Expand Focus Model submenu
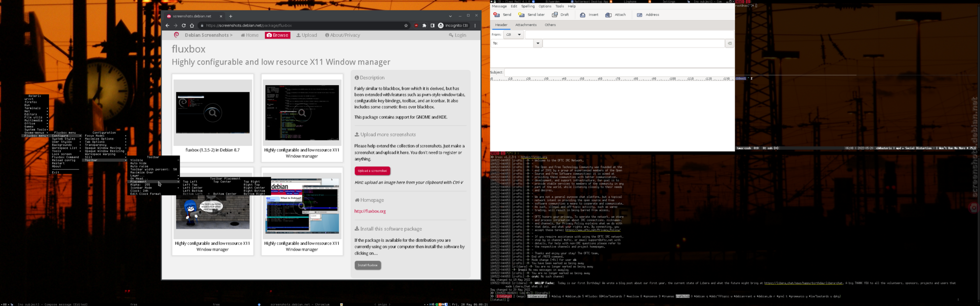Screen dimensions: 980x306 coord(105,136)
